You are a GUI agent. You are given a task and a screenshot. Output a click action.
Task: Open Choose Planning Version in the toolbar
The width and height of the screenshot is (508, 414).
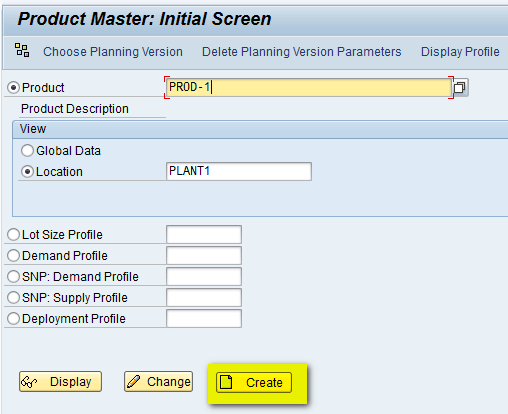click(113, 52)
